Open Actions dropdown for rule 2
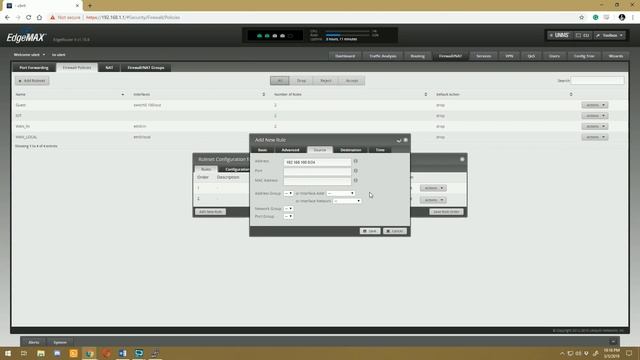 [433, 200]
